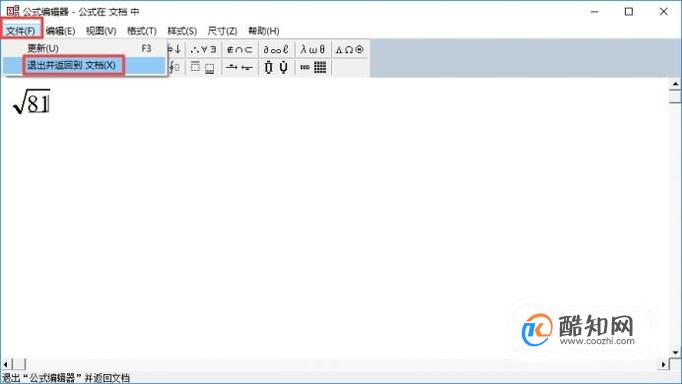The height and width of the screenshot is (384, 682).
Task: Open the integral templates palette
Action: tap(176, 67)
